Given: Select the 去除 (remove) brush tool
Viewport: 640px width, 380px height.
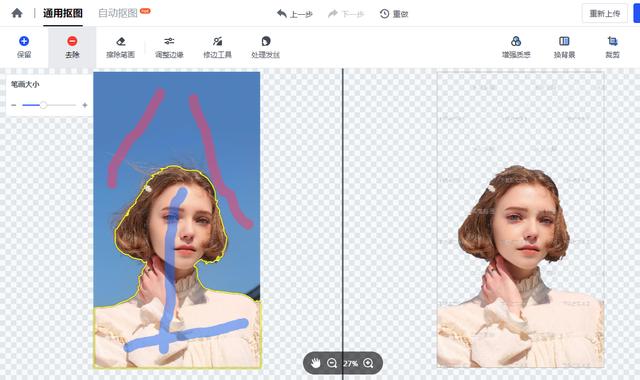Looking at the screenshot, I should point(72,47).
